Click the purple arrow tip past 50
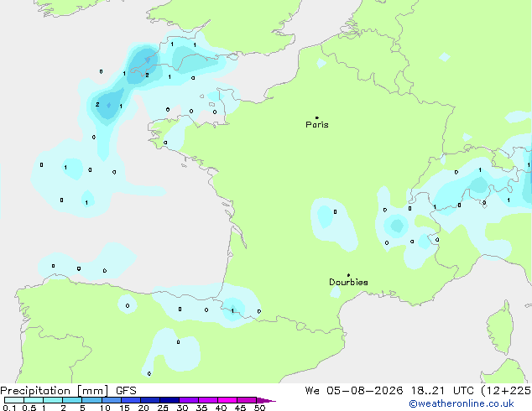The height and width of the screenshot is (411, 532). (x=266, y=400)
